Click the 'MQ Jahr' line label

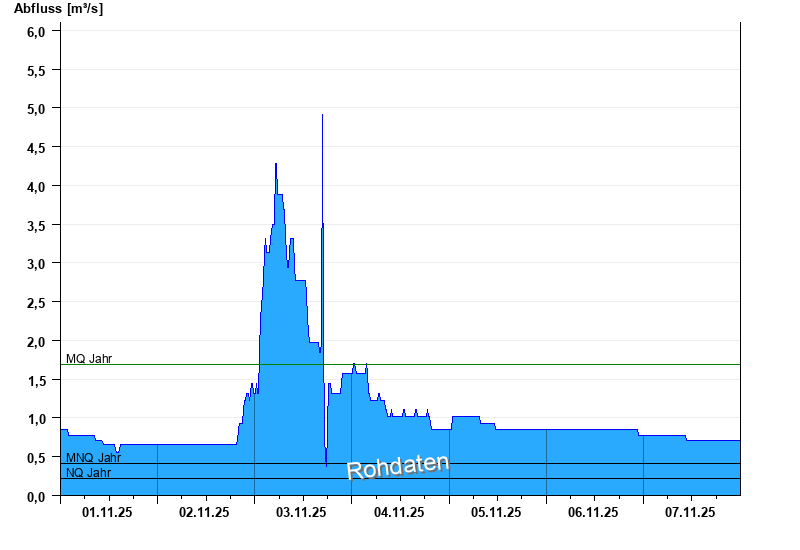pyautogui.click(x=89, y=359)
